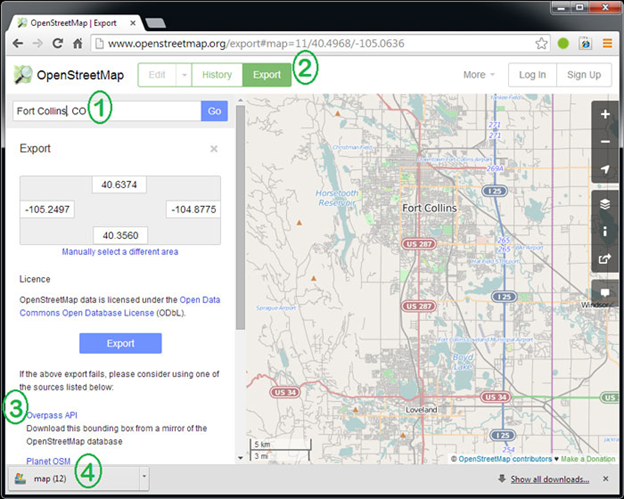Zoom out the map with minus icon
The image size is (624, 499).
[x=605, y=142]
